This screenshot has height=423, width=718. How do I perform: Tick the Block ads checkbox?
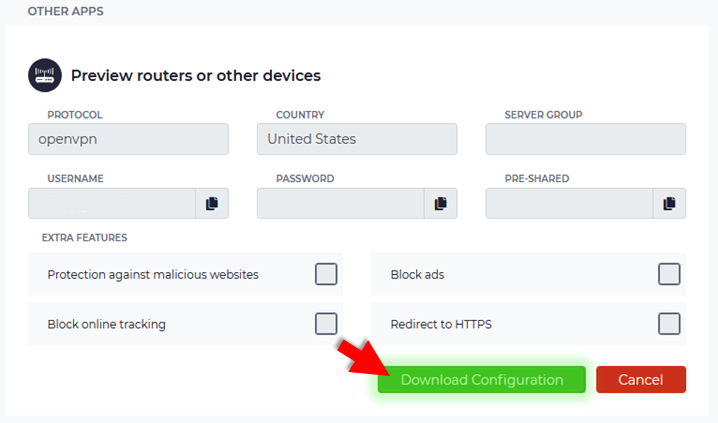coord(669,274)
